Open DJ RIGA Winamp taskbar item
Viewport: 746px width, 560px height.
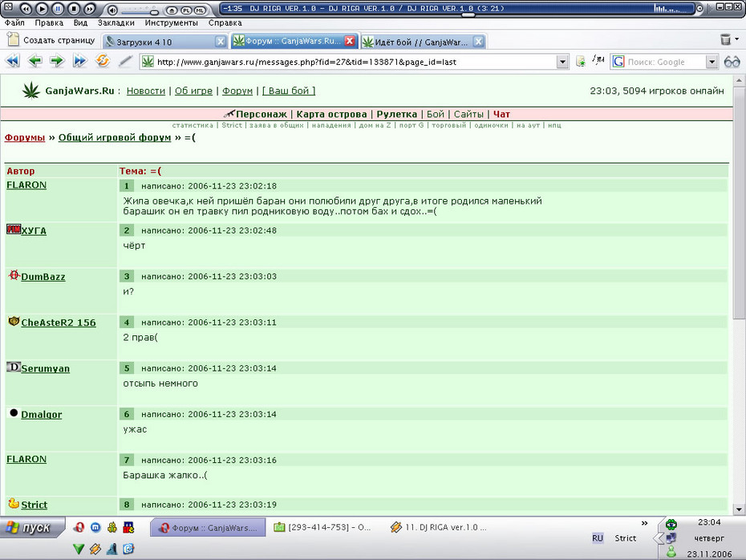pyautogui.click(x=439, y=527)
